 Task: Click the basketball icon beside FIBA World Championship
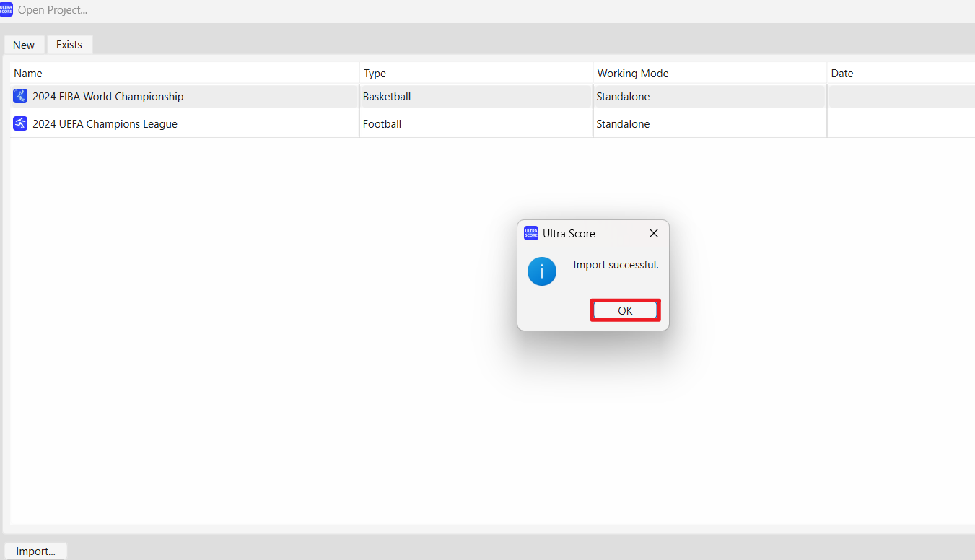[20, 96]
